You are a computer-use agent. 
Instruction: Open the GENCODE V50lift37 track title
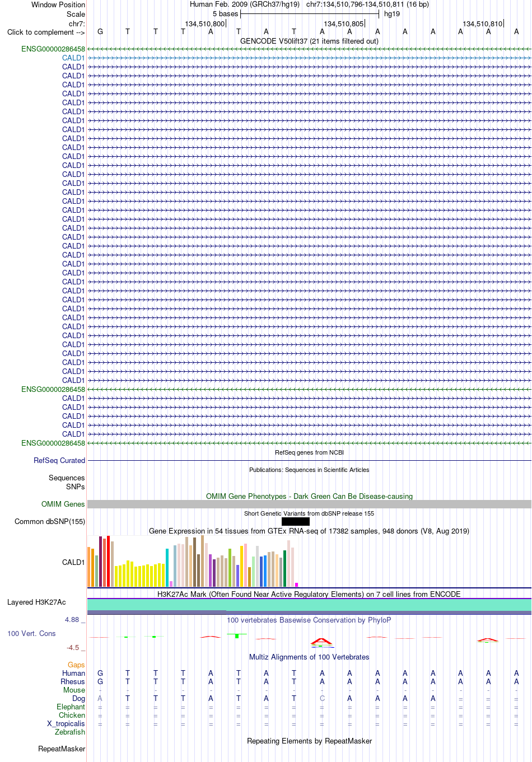coord(309,41)
